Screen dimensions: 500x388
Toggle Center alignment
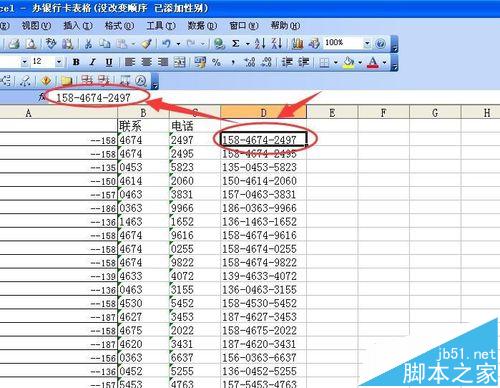point(146,62)
